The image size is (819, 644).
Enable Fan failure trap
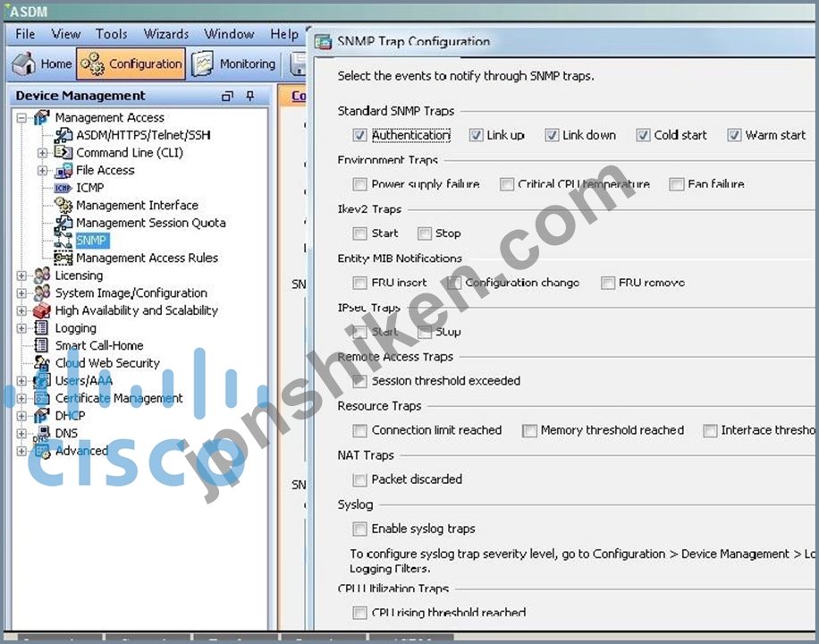point(677,184)
